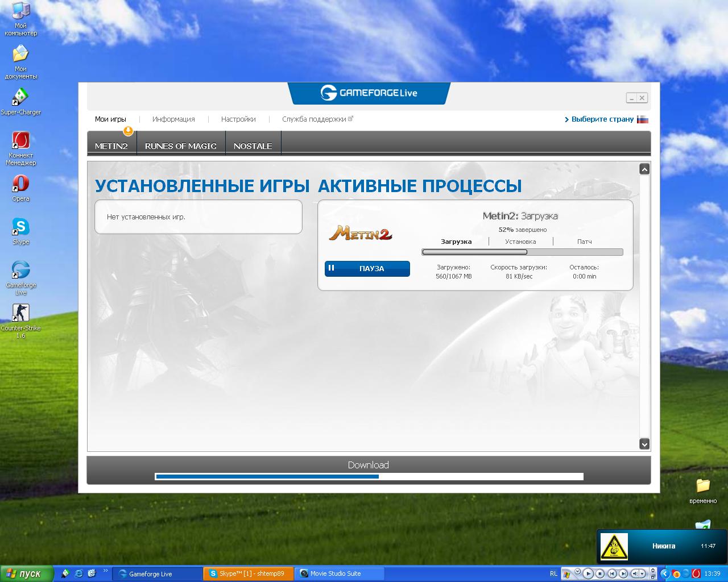728x582 pixels.
Task: Switch keyboard language via the RL indicator
Action: 553,573
